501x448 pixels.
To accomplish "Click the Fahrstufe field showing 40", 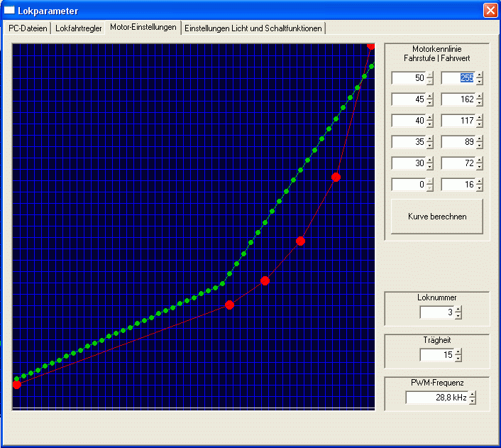I will tap(408, 121).
